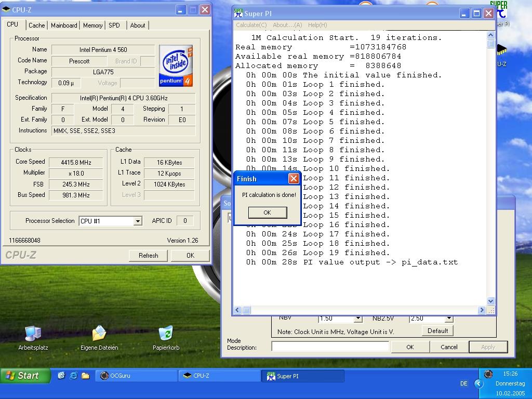Select the Papierkorb recycle bin icon
The width and height of the screenshot is (532, 399).
pyautogui.click(x=166, y=333)
